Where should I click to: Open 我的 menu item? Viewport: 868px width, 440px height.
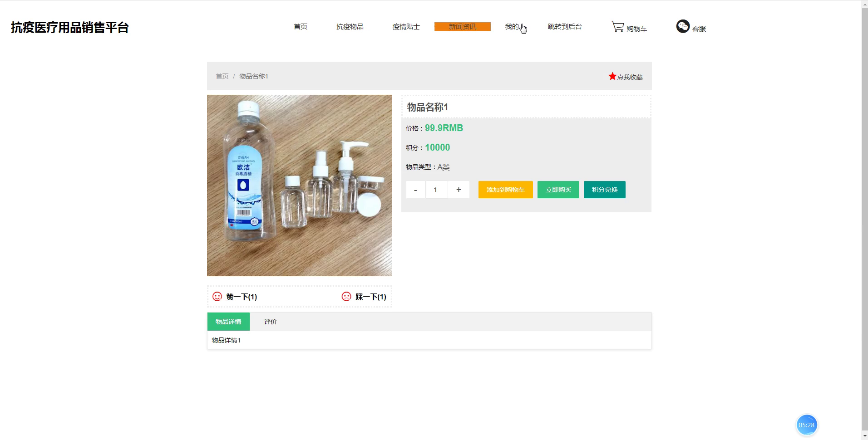pos(512,27)
